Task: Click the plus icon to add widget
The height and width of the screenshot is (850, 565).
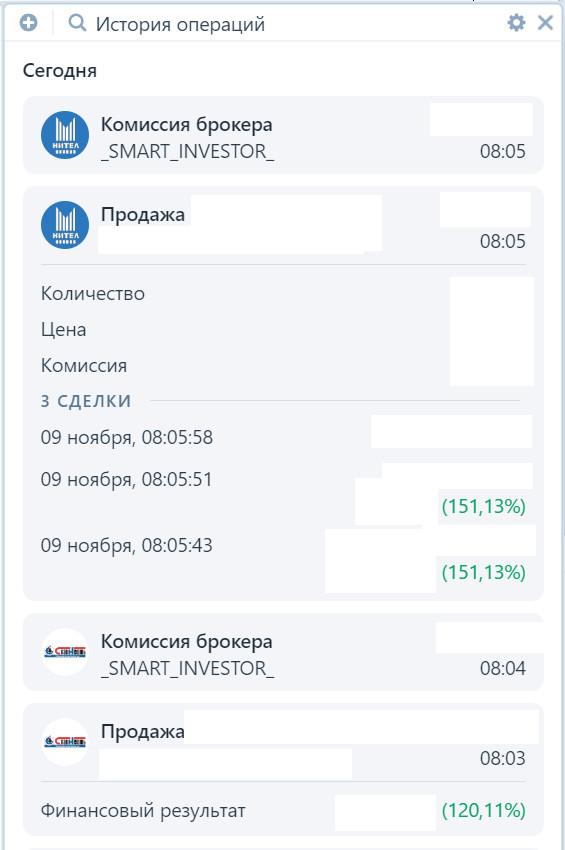Action: click(28, 23)
